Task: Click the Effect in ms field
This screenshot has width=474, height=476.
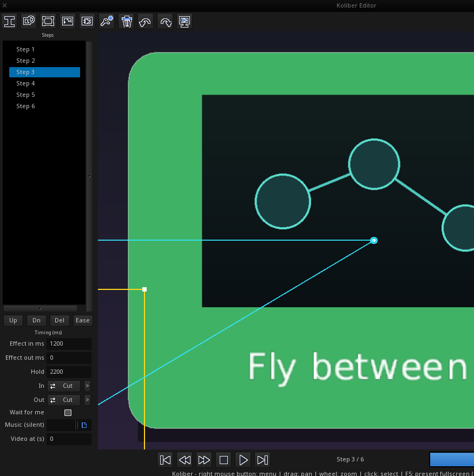Action: point(69,343)
